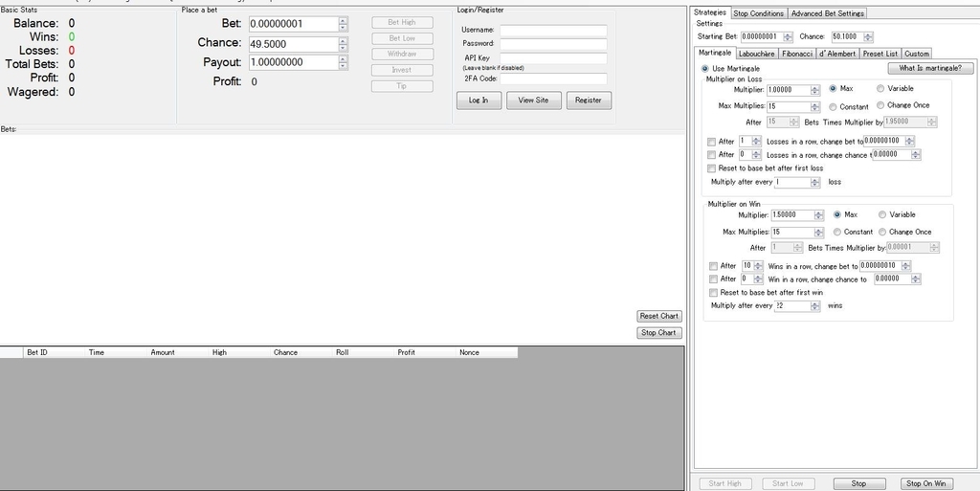Open the Advanced Bet Settings tab
This screenshot has height=491, width=980.
tap(827, 13)
